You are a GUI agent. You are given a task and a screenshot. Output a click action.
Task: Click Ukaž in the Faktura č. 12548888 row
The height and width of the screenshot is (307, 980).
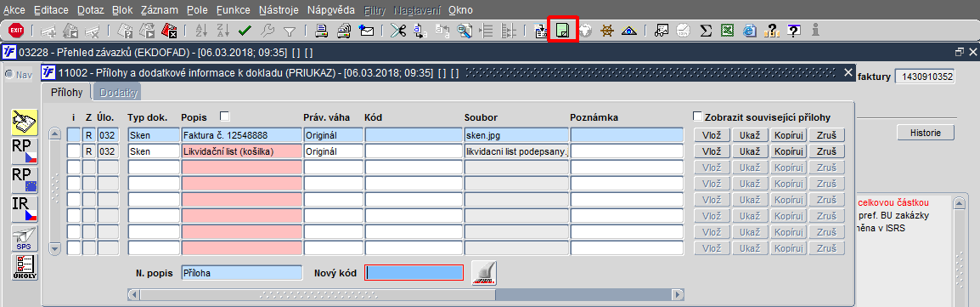pyautogui.click(x=750, y=134)
